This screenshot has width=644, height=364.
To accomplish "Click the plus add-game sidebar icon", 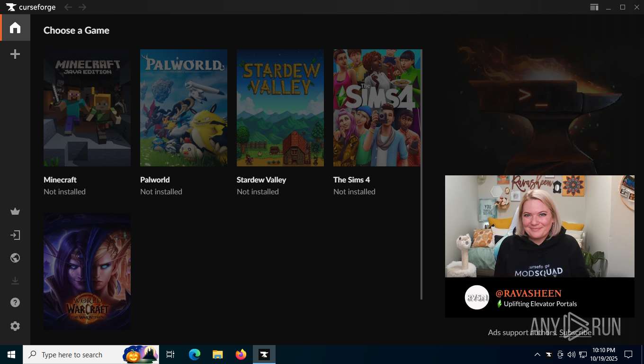I will 15,55.
